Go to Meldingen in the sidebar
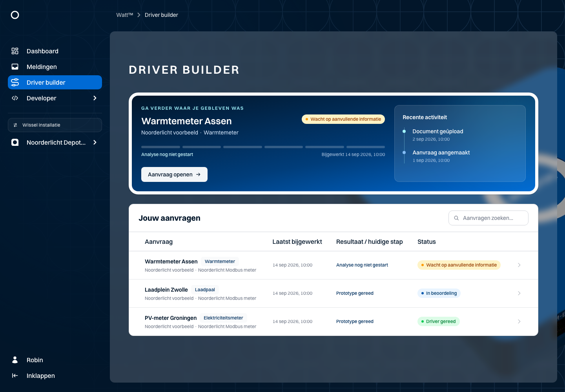This screenshot has width=565, height=392. pos(55,67)
